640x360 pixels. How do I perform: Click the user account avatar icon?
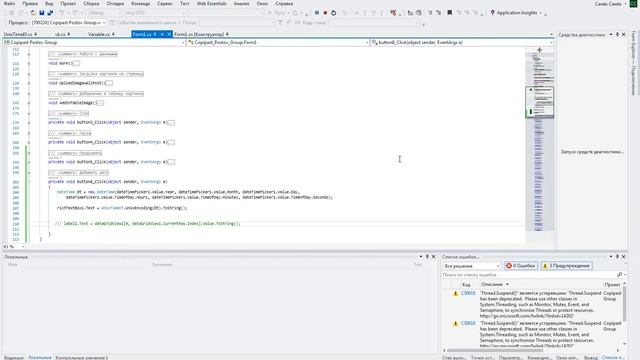[x=633, y=4]
